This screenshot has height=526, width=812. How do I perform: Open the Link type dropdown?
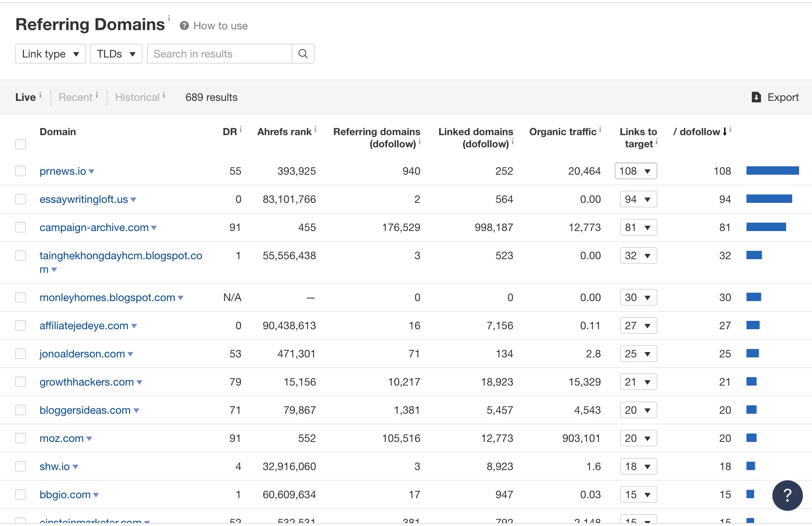click(51, 54)
